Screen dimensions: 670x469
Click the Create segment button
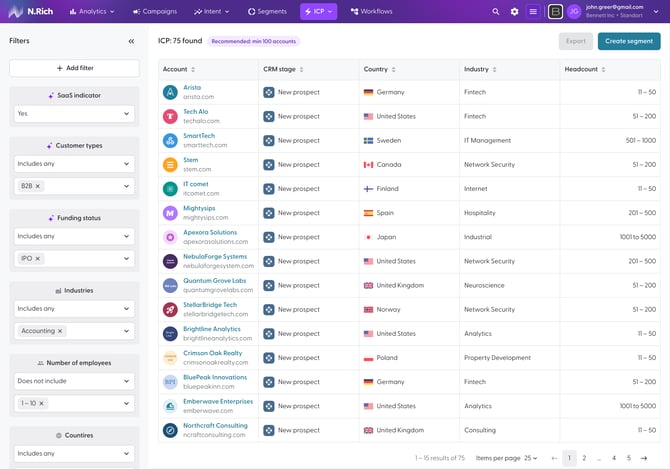click(x=629, y=41)
